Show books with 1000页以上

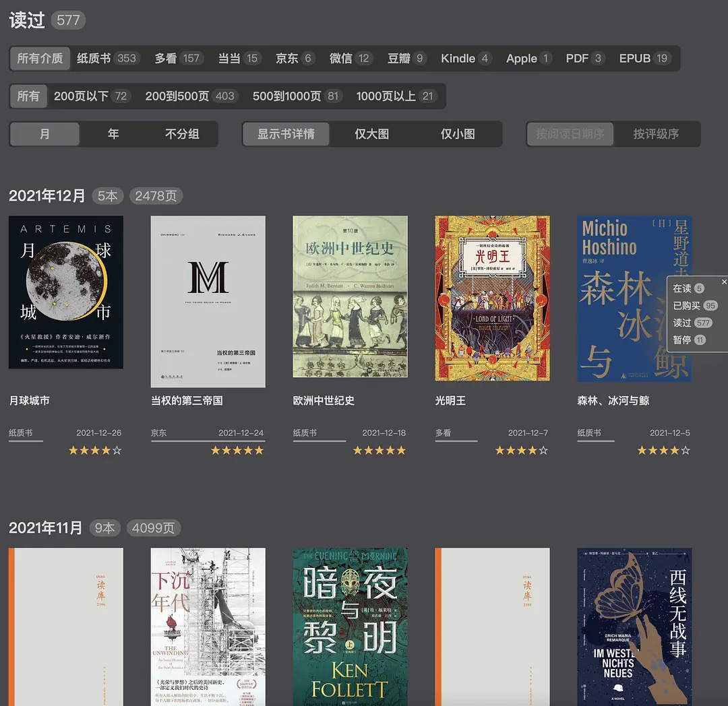[x=396, y=96]
